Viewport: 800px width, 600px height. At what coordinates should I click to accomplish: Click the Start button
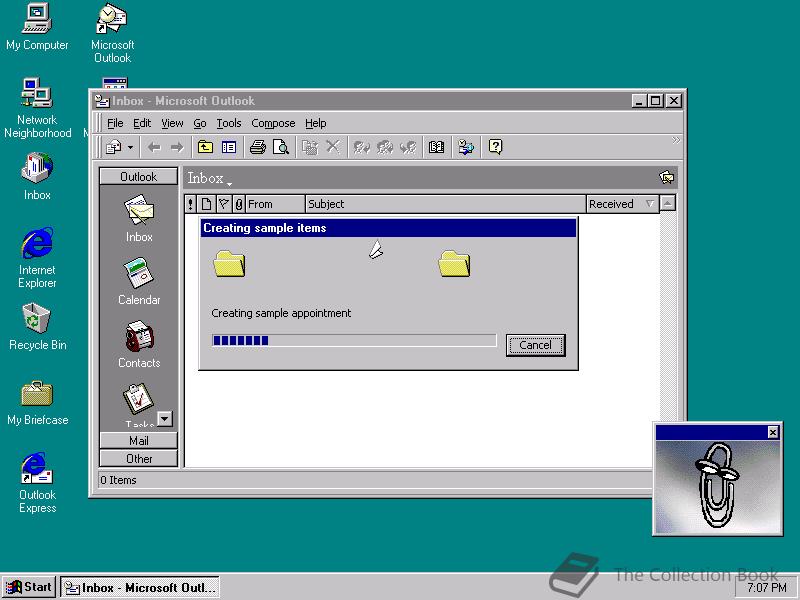point(29,587)
